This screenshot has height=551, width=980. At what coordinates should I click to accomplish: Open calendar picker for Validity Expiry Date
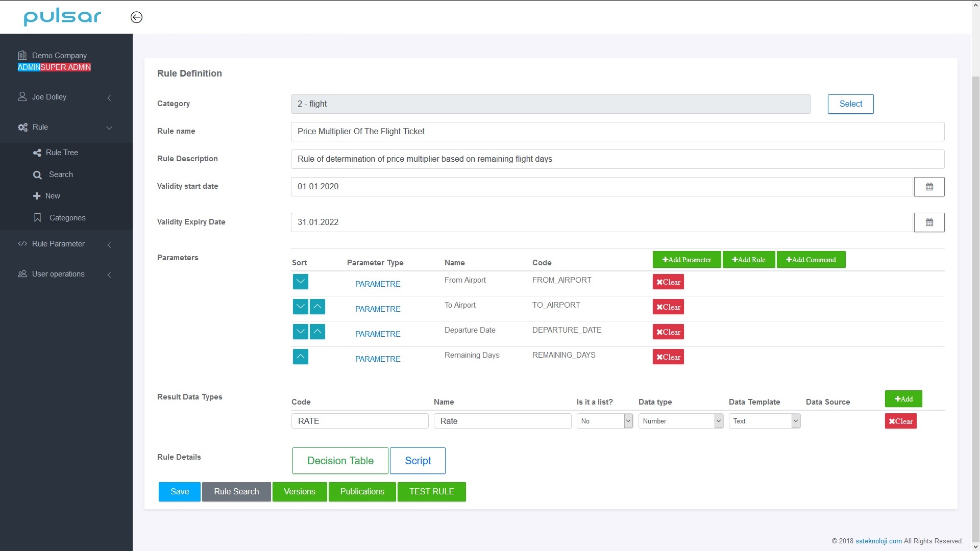coord(929,222)
